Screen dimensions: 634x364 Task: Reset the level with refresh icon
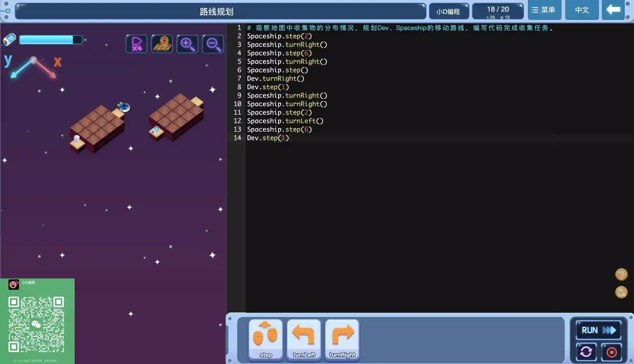tap(586, 352)
